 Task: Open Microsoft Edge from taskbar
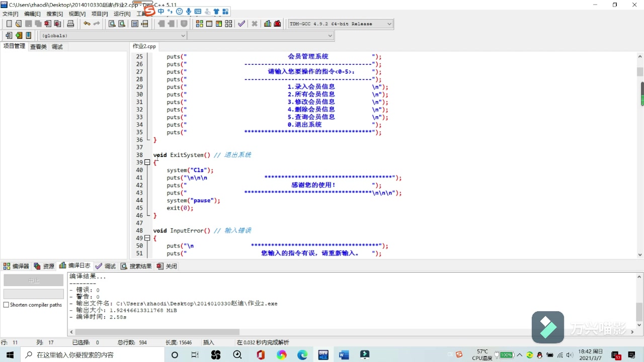302,355
